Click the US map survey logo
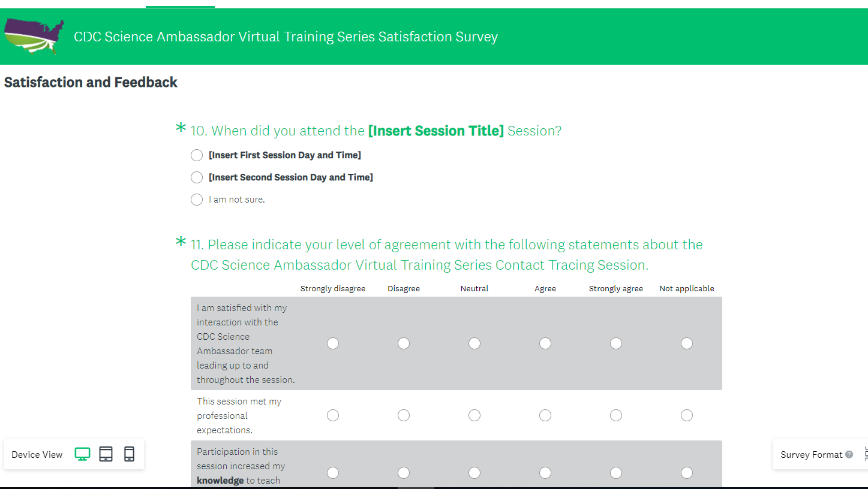Viewport: 868px width, 489px height. (x=34, y=36)
